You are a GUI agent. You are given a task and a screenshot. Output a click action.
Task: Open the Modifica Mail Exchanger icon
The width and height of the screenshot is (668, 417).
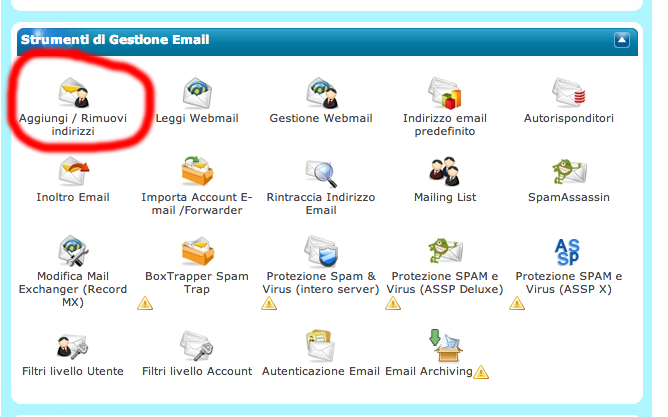click(73, 250)
